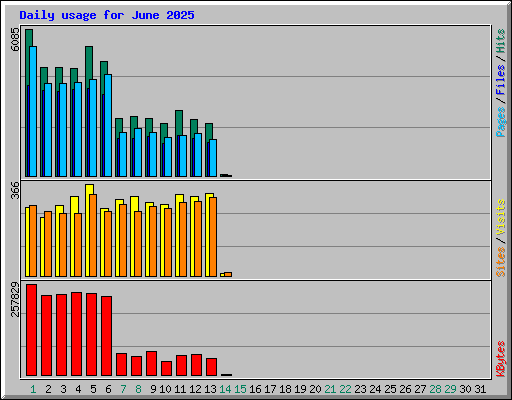Click day number 24 on the axis
The width and height of the screenshot is (512, 400).
point(375,389)
